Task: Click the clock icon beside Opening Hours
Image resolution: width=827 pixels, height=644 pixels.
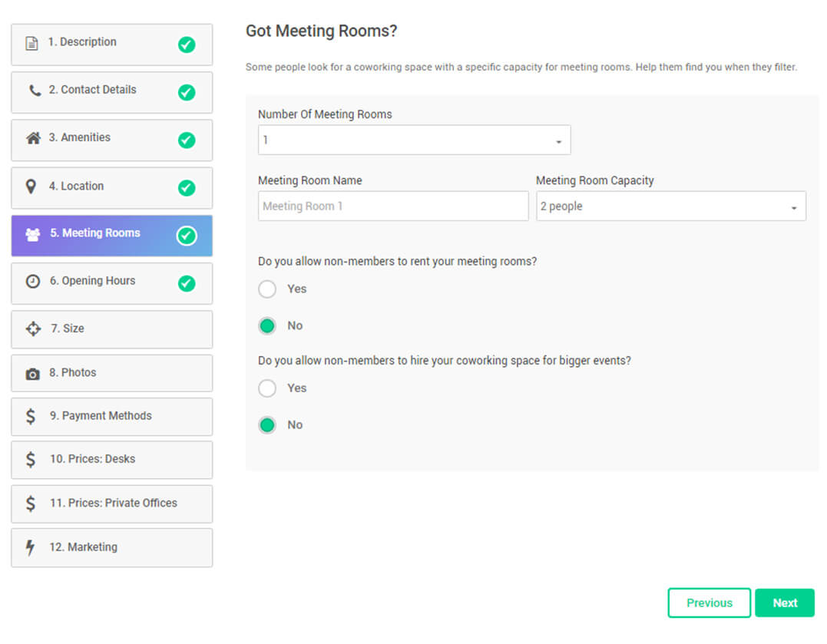Action: tap(32, 282)
